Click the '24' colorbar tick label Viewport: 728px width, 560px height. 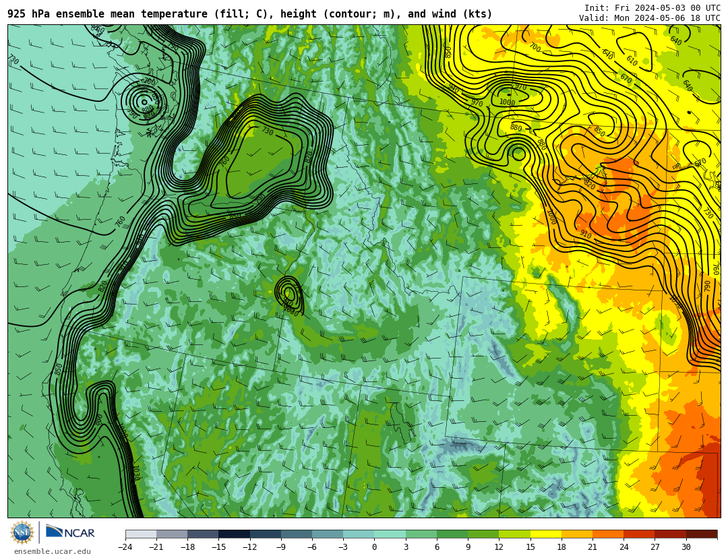tap(624, 547)
